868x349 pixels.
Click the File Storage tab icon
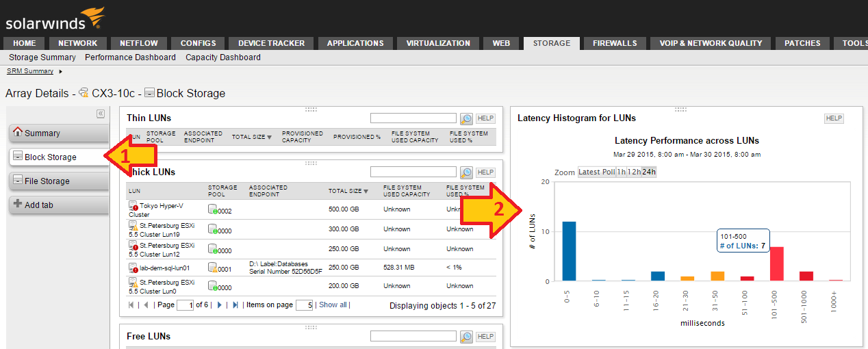click(x=18, y=181)
